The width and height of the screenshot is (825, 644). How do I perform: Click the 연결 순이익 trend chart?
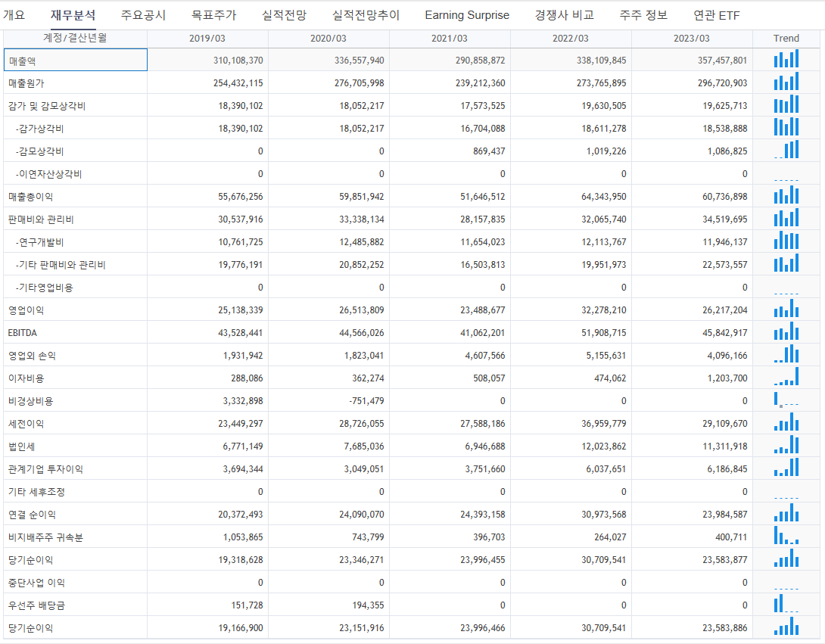click(x=786, y=512)
